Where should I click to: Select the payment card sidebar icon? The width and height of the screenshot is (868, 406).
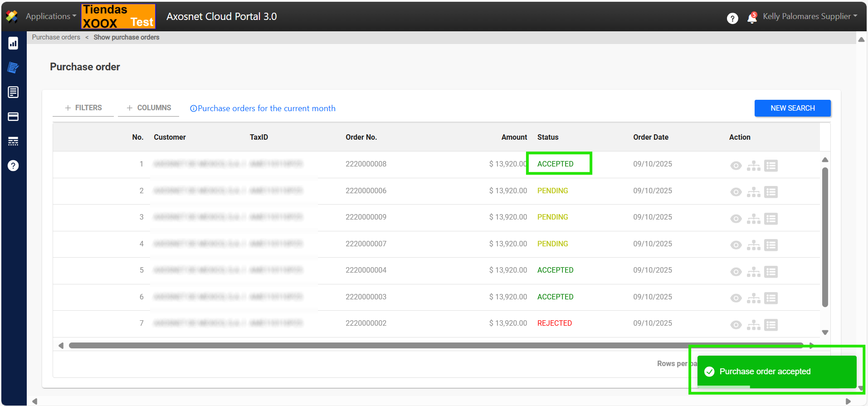(x=13, y=117)
